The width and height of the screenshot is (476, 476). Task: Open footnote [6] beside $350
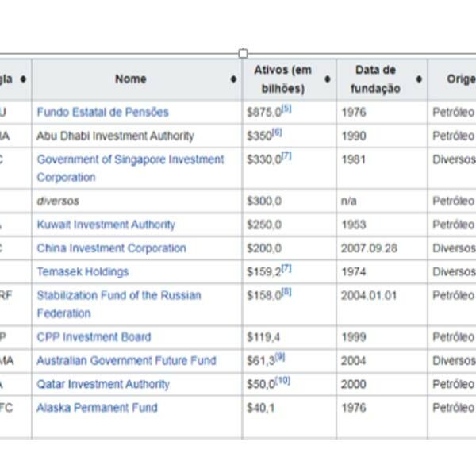pyautogui.click(x=277, y=132)
